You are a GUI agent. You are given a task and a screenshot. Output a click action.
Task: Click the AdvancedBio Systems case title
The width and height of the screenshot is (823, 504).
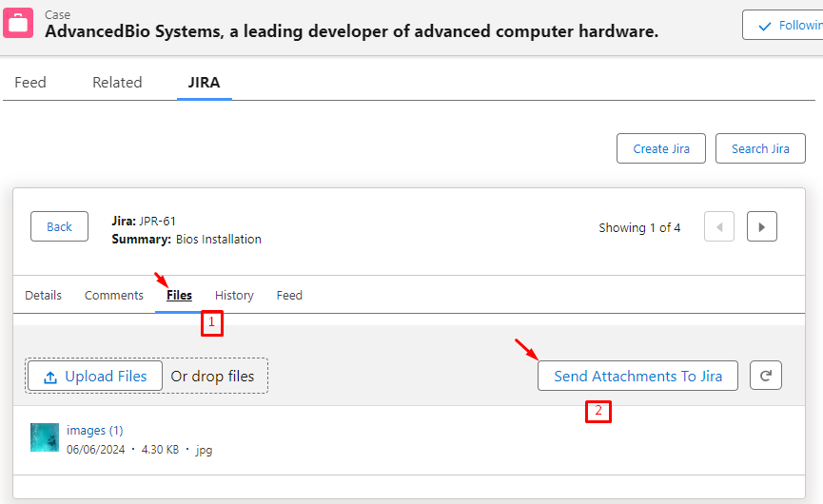click(x=351, y=31)
